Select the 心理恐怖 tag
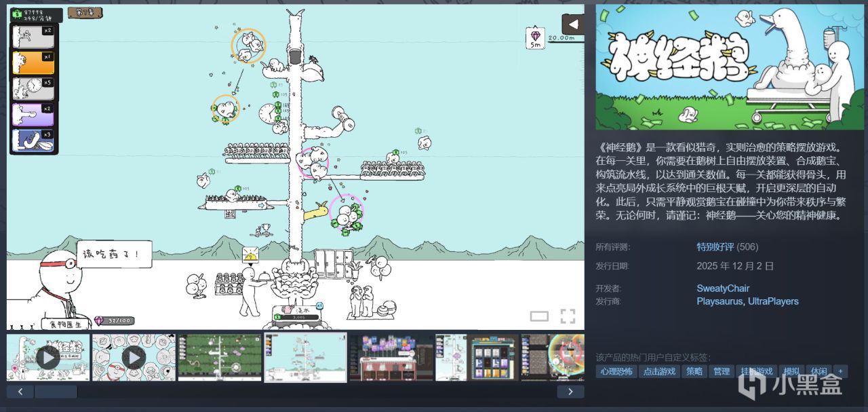This screenshot has height=412, width=868. point(616,371)
